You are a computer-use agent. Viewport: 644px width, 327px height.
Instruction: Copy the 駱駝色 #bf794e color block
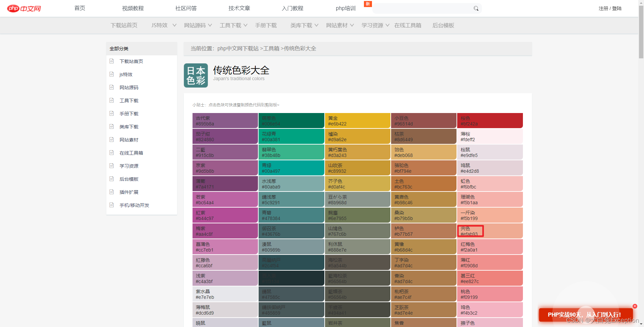424,168
